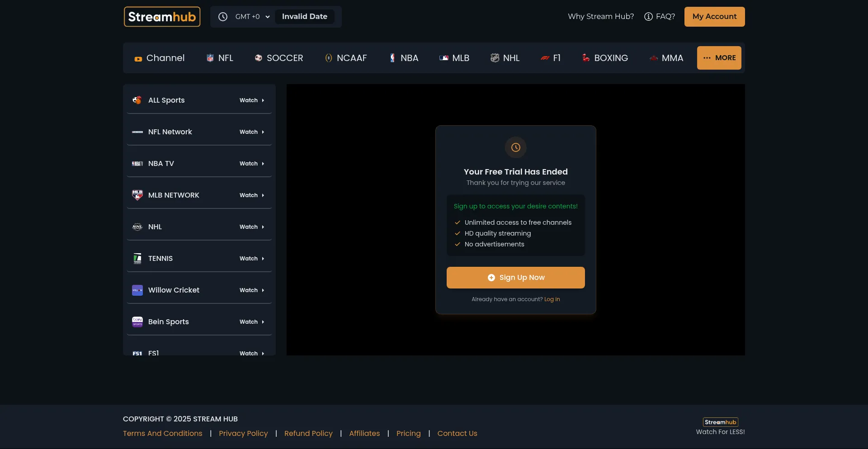868x449 pixels.
Task: Click the orange clock icon in the trial card
Action: coord(516,147)
